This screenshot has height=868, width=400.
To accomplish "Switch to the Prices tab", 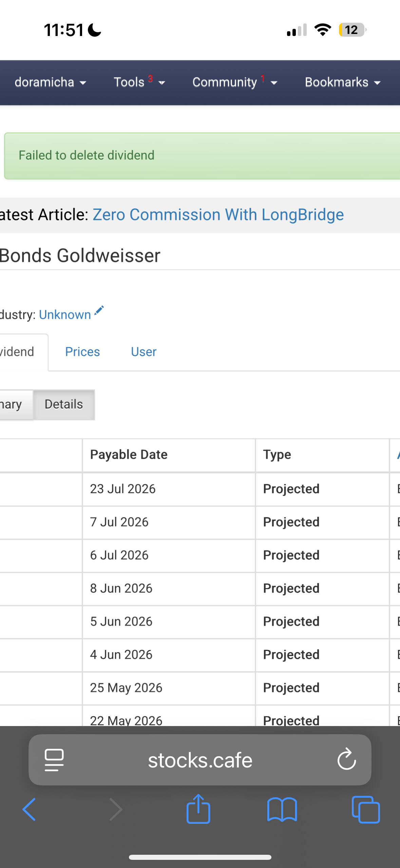I will 82,352.
